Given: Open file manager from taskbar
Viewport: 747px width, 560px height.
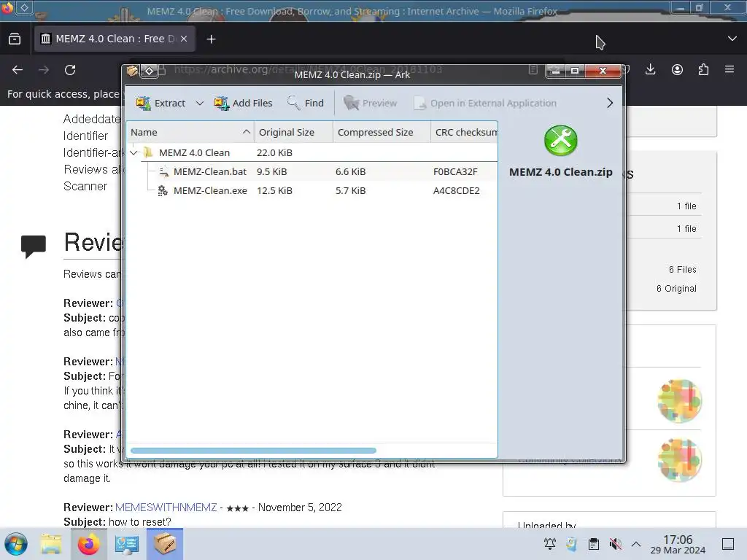Looking at the screenshot, I should tap(51, 544).
